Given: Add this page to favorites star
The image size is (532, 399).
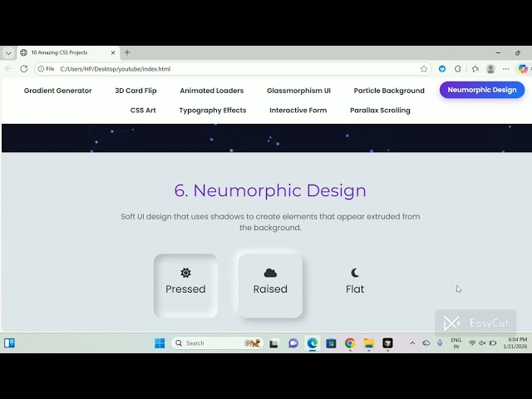Looking at the screenshot, I should point(424,69).
